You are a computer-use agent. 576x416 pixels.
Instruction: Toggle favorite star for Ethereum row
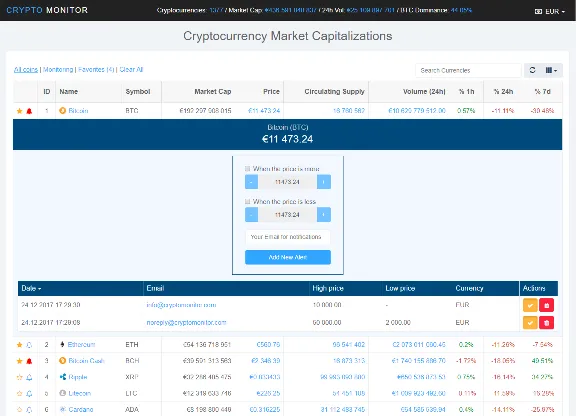(19, 345)
